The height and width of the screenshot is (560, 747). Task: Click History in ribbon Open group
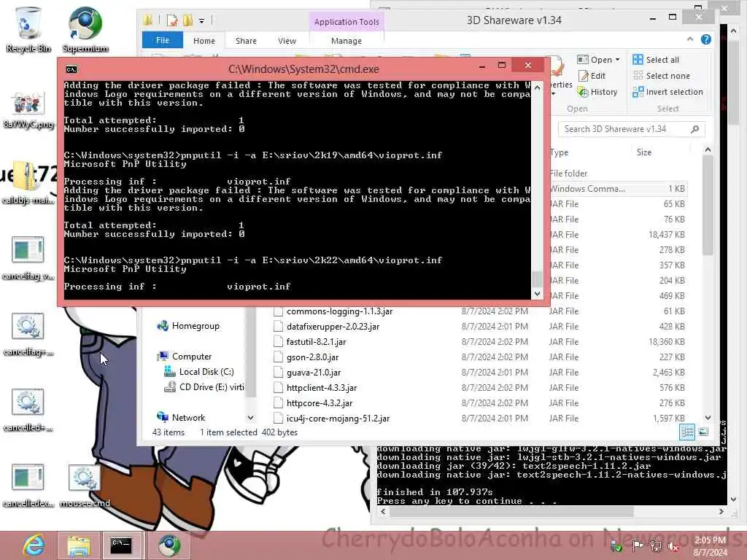[597, 92]
